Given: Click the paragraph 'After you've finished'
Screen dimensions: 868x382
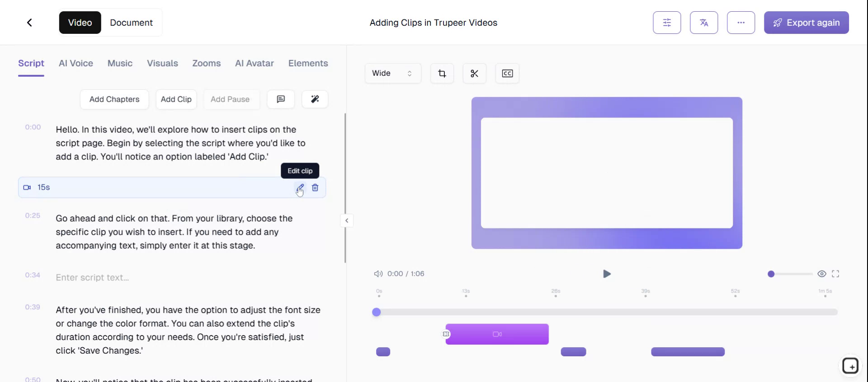Looking at the screenshot, I should point(188,331).
